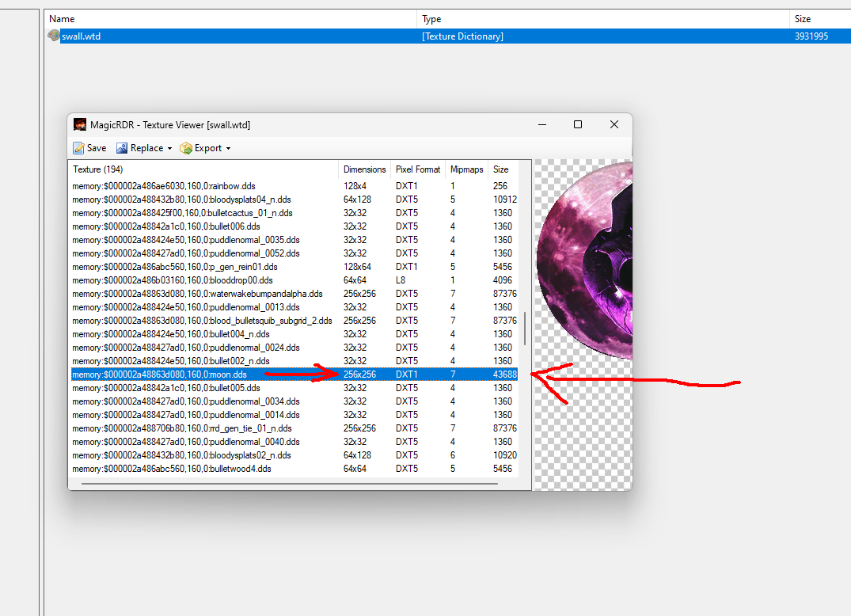The width and height of the screenshot is (851, 616).
Task: Select the bullet006.dds texture
Action: pyautogui.click(x=294, y=226)
